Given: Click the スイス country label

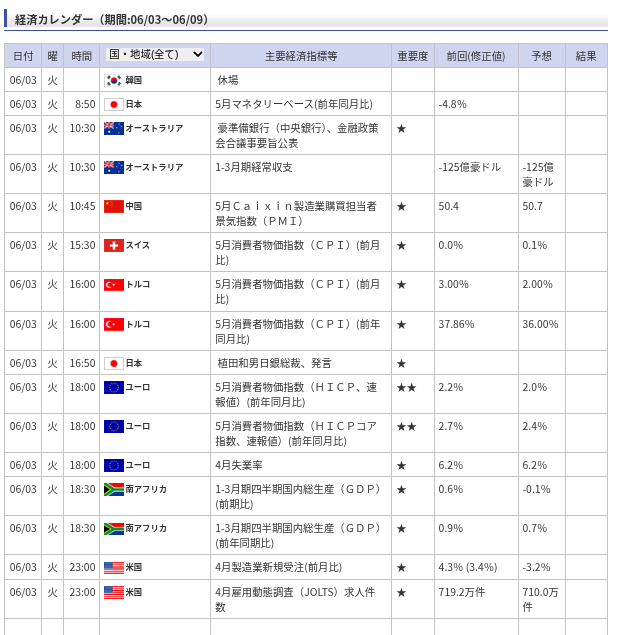Looking at the screenshot, I should [x=138, y=245].
